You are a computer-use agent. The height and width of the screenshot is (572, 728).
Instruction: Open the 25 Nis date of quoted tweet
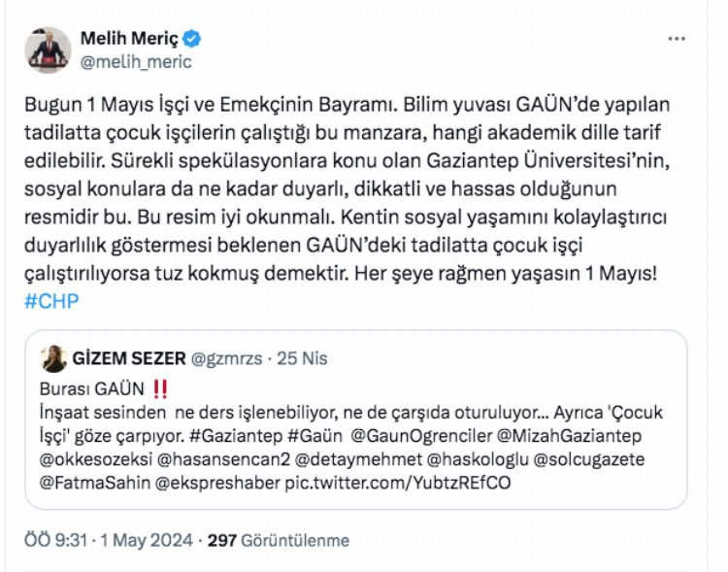302,358
